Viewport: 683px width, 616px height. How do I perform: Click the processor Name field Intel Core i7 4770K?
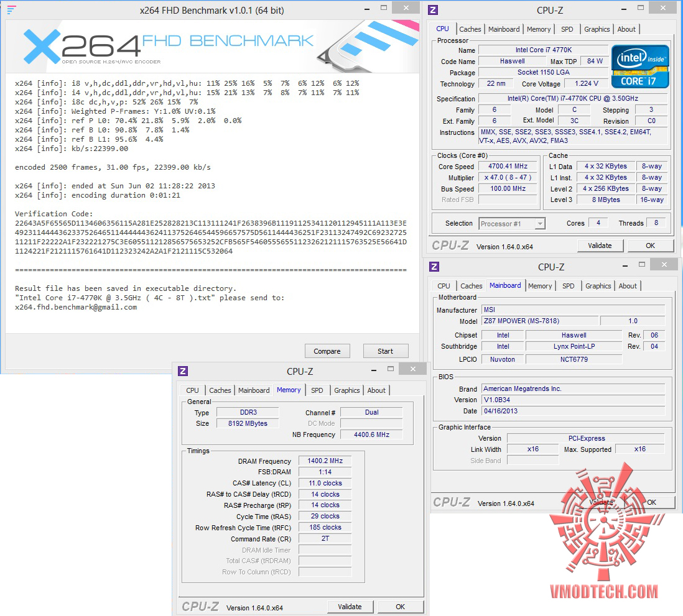(543, 50)
